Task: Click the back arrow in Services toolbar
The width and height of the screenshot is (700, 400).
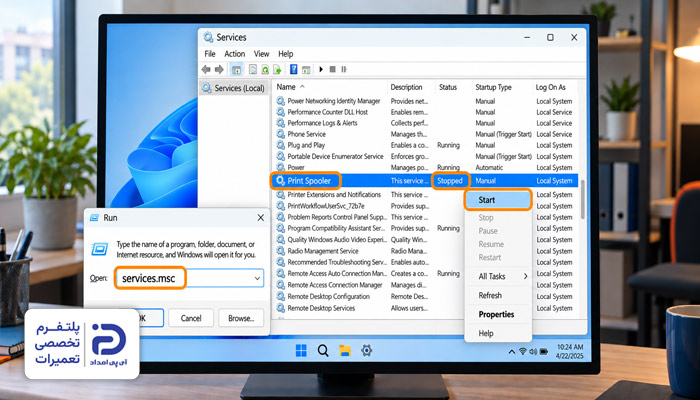Action: [x=206, y=69]
